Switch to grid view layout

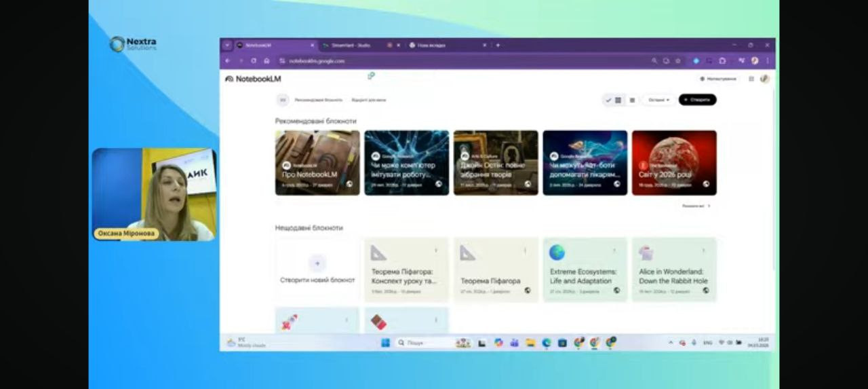click(x=618, y=100)
